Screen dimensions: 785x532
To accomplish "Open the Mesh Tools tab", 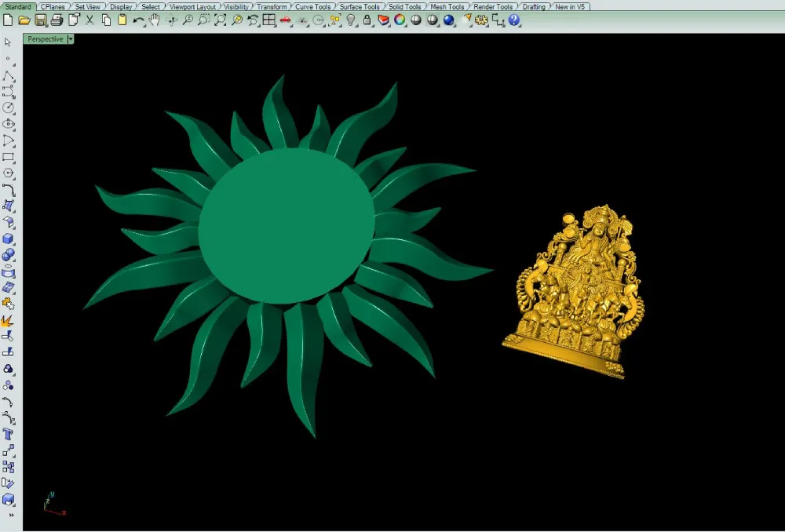I will [x=447, y=6].
